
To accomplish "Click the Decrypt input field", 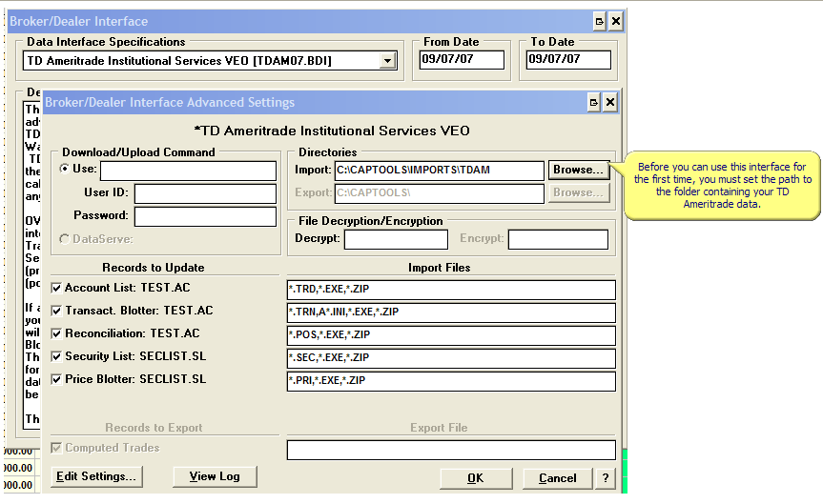I will [x=397, y=239].
